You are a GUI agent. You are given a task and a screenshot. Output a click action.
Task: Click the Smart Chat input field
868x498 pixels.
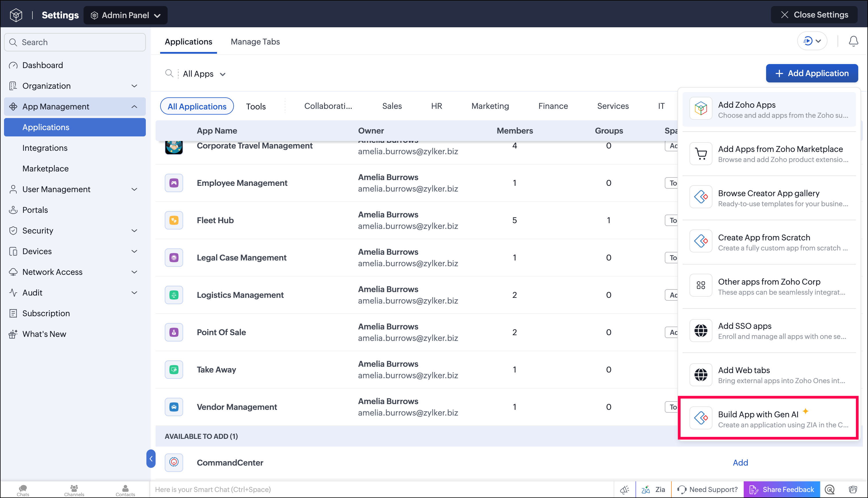pos(381,489)
